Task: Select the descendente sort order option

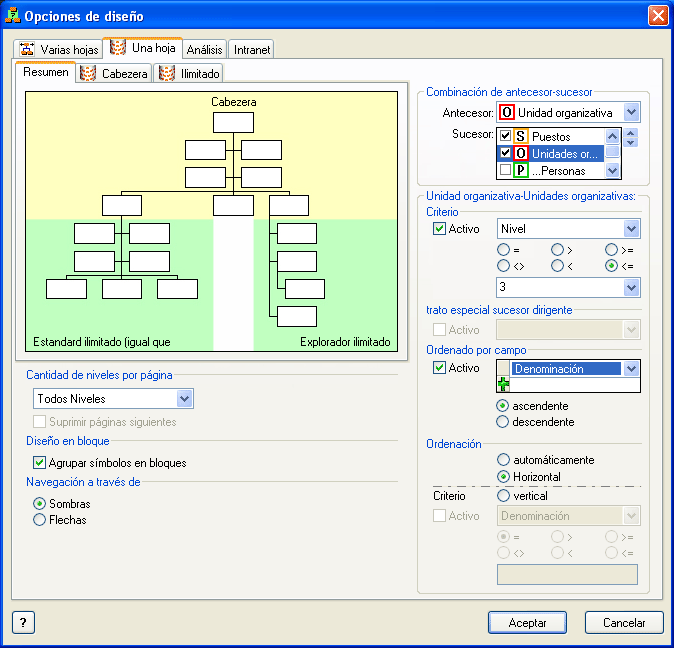Action: [503, 422]
